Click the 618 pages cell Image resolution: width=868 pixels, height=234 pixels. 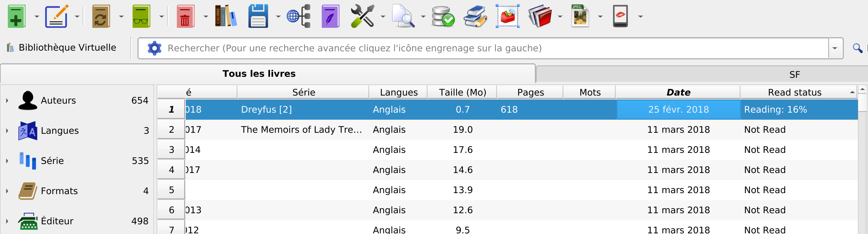coord(530,109)
